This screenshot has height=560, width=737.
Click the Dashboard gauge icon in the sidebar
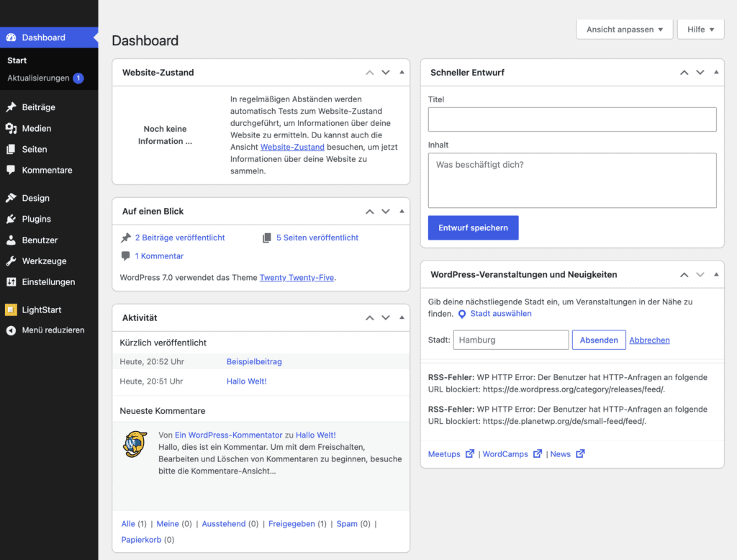tap(11, 37)
